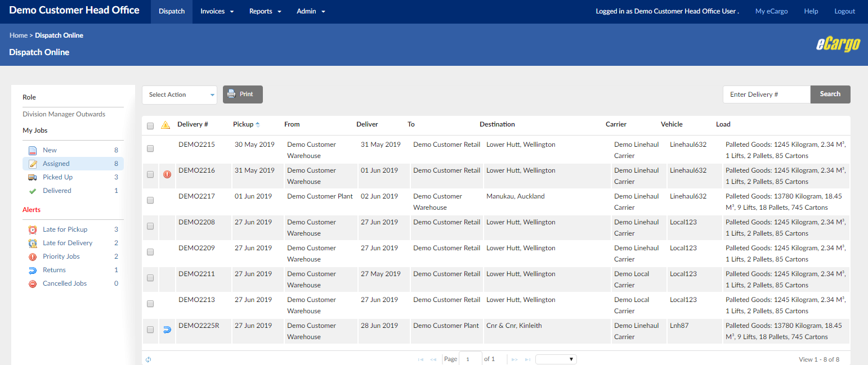Select the Delivered green checkmark icon
Viewport: 868px width, 365px height.
[33, 190]
